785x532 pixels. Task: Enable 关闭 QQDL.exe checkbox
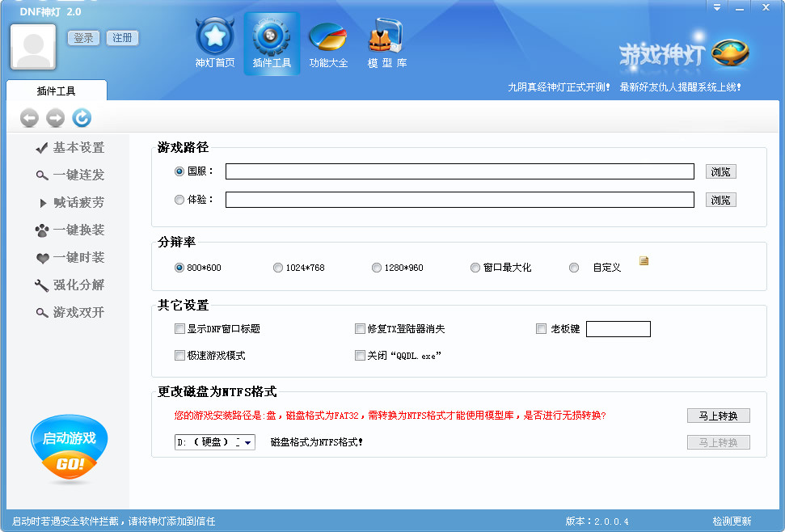[x=360, y=355]
